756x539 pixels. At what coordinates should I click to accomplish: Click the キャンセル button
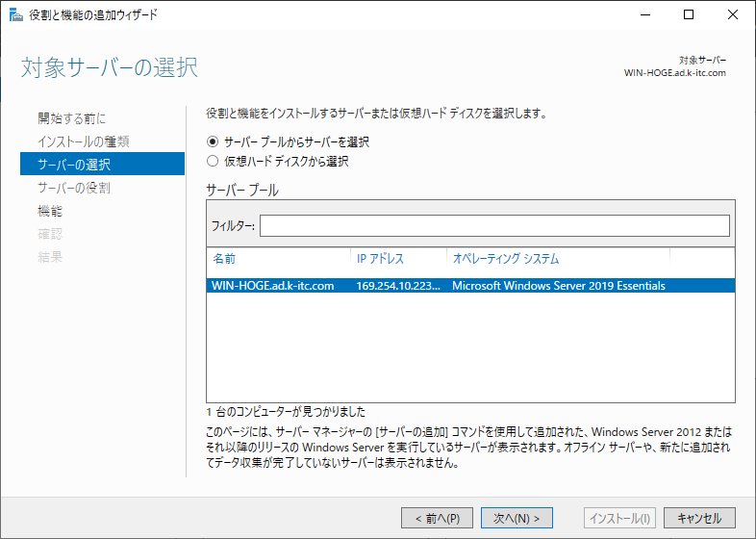click(x=699, y=518)
